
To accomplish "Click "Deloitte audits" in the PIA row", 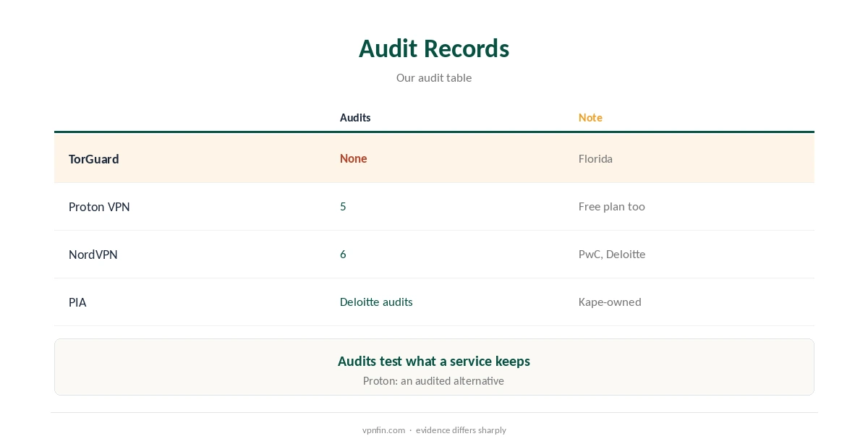I will coord(376,302).
